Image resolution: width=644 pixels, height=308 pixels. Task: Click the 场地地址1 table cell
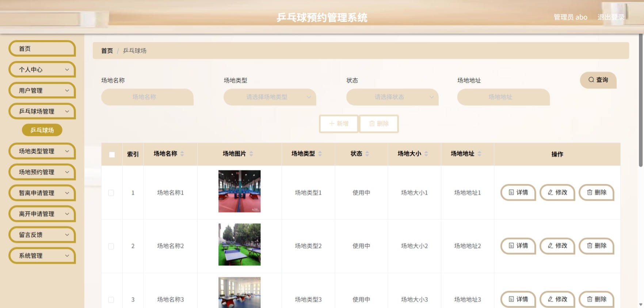[x=467, y=193]
